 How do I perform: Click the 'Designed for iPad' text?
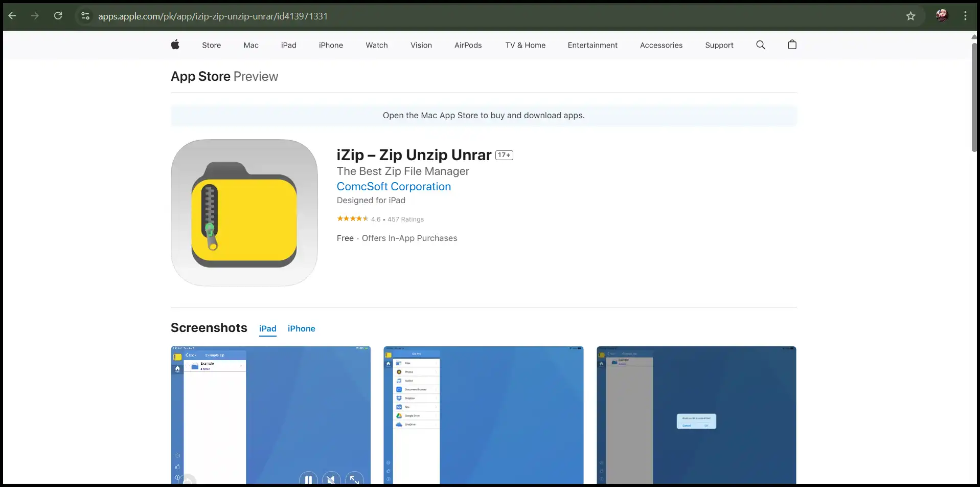371,201
